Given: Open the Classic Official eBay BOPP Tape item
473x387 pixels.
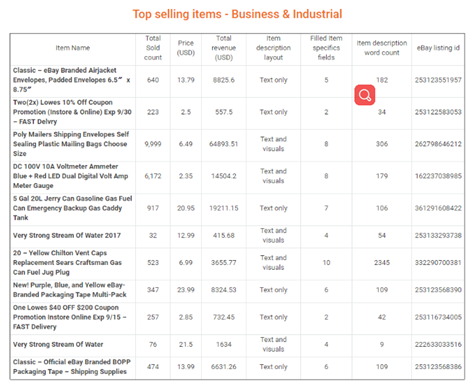Looking at the screenshot, I should click(72, 367).
